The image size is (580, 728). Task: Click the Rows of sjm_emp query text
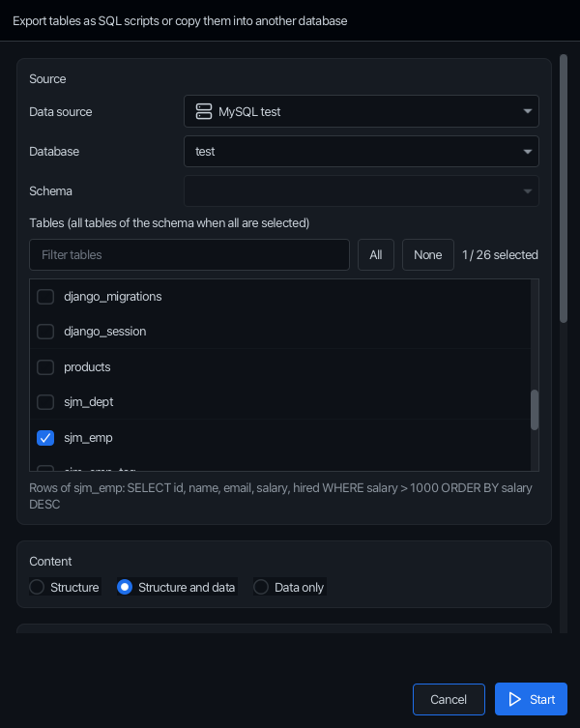coord(280,496)
